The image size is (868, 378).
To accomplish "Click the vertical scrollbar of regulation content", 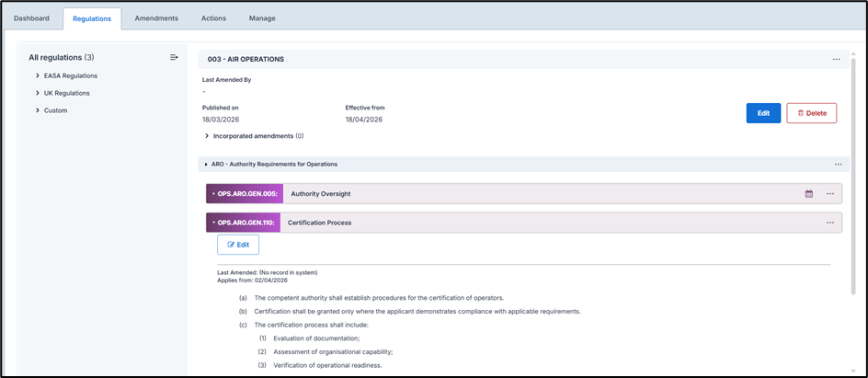I will pyautogui.click(x=854, y=184).
